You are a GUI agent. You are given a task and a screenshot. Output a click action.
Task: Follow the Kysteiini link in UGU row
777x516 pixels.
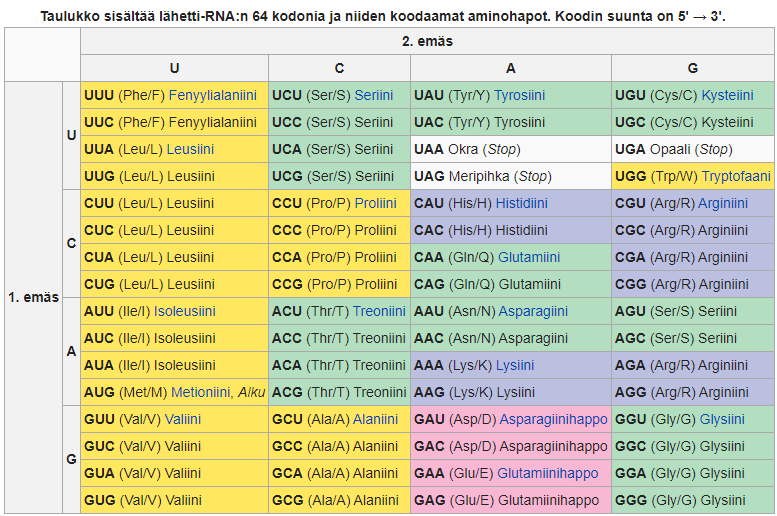pos(727,95)
